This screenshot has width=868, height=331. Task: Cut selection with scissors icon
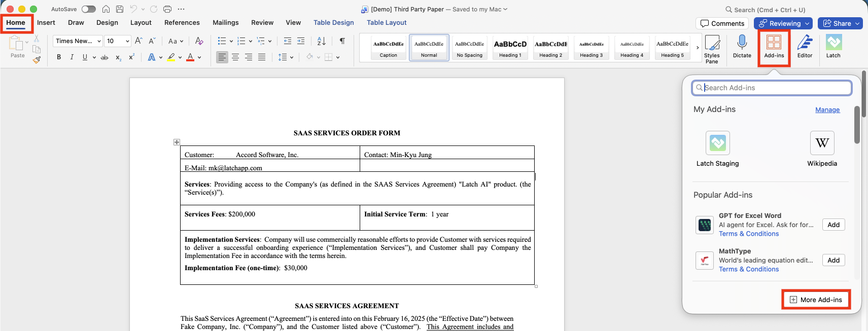tap(37, 39)
